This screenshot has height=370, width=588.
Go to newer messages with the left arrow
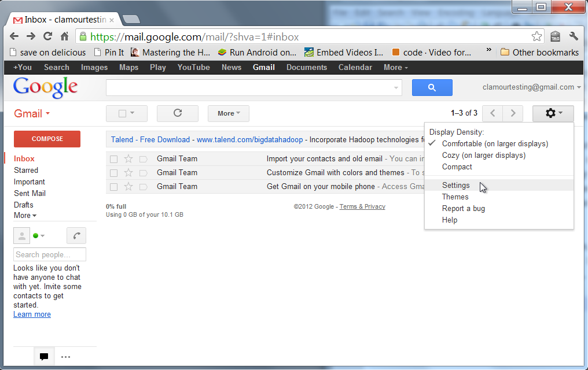pos(493,113)
